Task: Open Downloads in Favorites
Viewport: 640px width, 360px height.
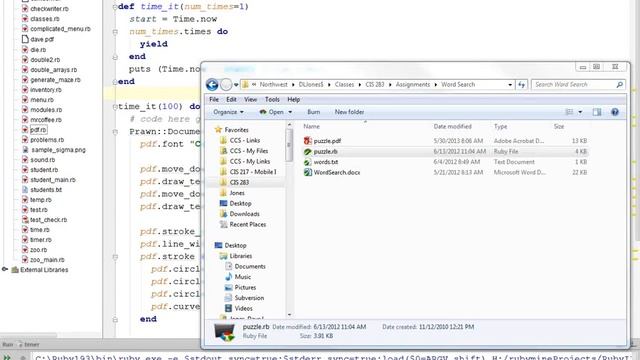Action: click(x=244, y=214)
